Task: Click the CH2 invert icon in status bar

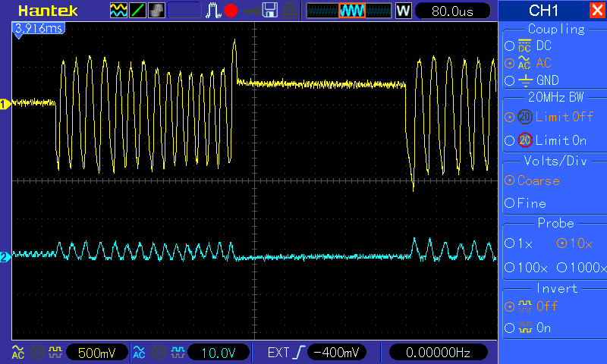Action: click(178, 353)
